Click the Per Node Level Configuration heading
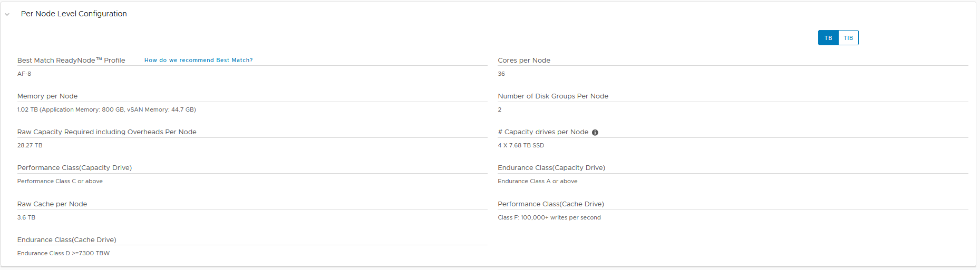This screenshot has height=270, width=980. pos(74,14)
